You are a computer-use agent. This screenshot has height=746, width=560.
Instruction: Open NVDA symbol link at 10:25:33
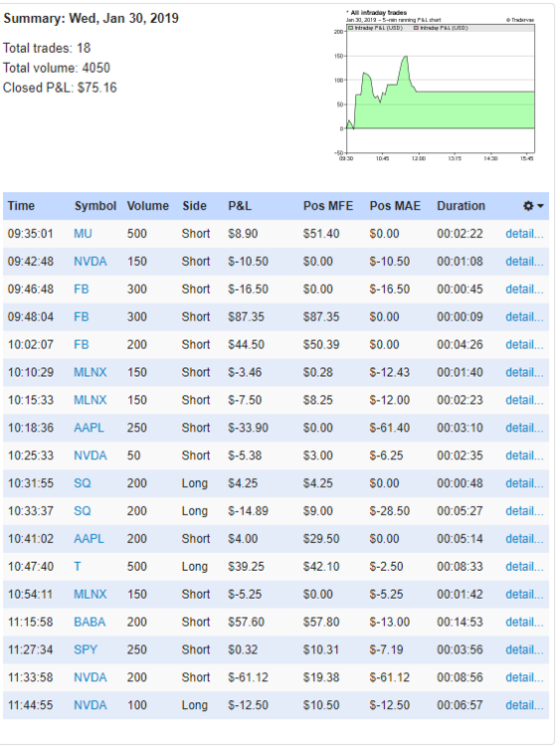pos(90,456)
